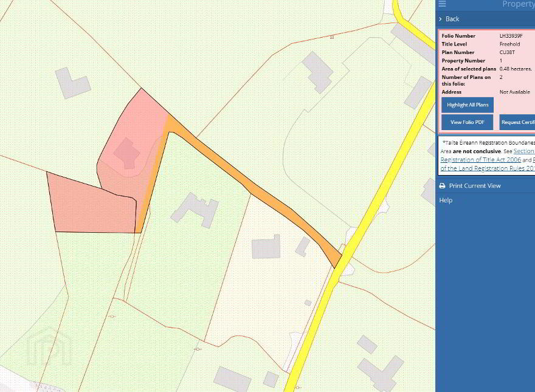The width and height of the screenshot is (535, 392).
Task: Select plan number CU38T value
Action: [x=507, y=52]
